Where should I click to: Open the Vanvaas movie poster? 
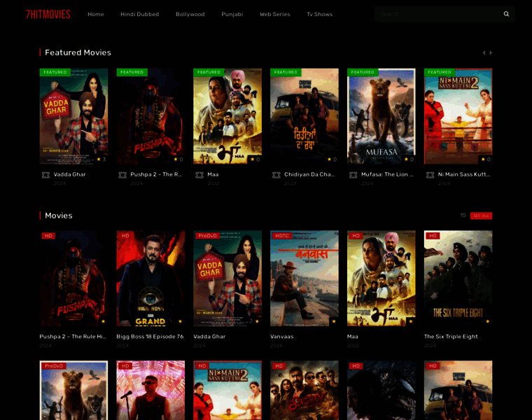click(x=304, y=279)
